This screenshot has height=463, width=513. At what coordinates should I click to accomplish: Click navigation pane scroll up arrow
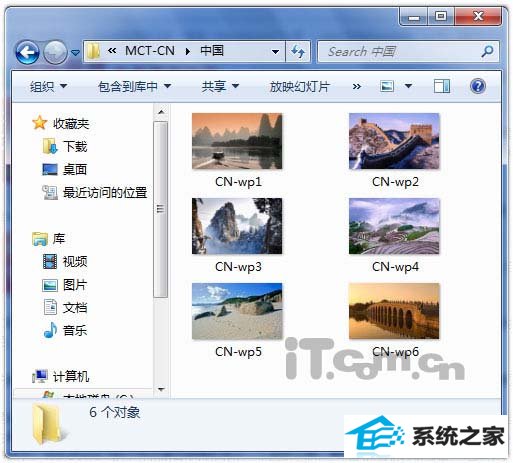tap(161, 112)
